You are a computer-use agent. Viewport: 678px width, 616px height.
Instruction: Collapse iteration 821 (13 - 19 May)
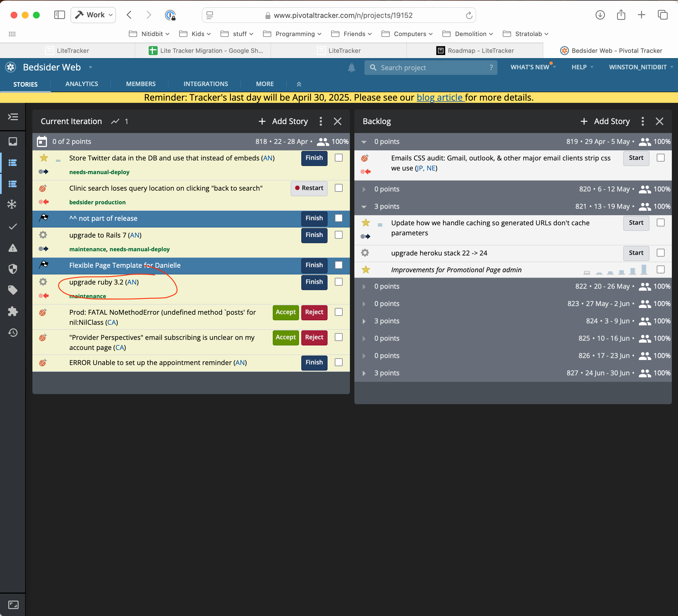(x=364, y=207)
